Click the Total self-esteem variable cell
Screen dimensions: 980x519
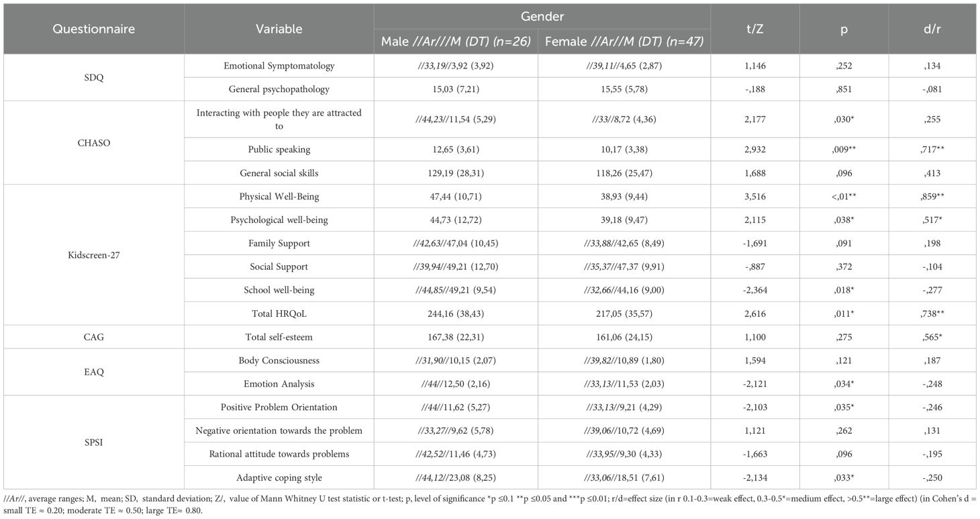(x=279, y=336)
